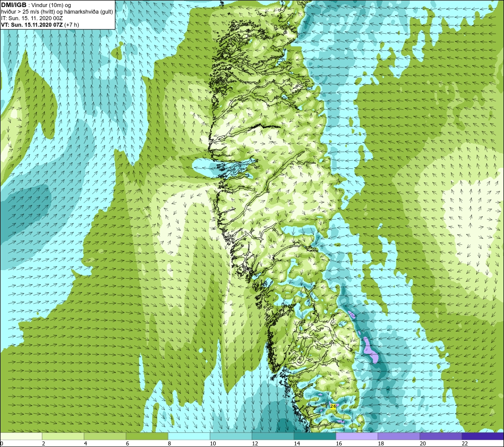
Task: Click the 12–14 m/s teal swatch
Action: (x=273, y=436)
